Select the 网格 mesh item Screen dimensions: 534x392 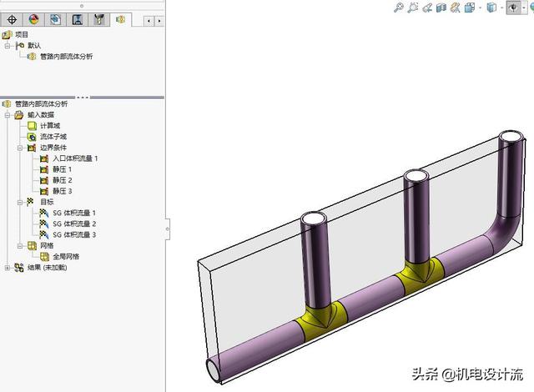click(x=47, y=246)
